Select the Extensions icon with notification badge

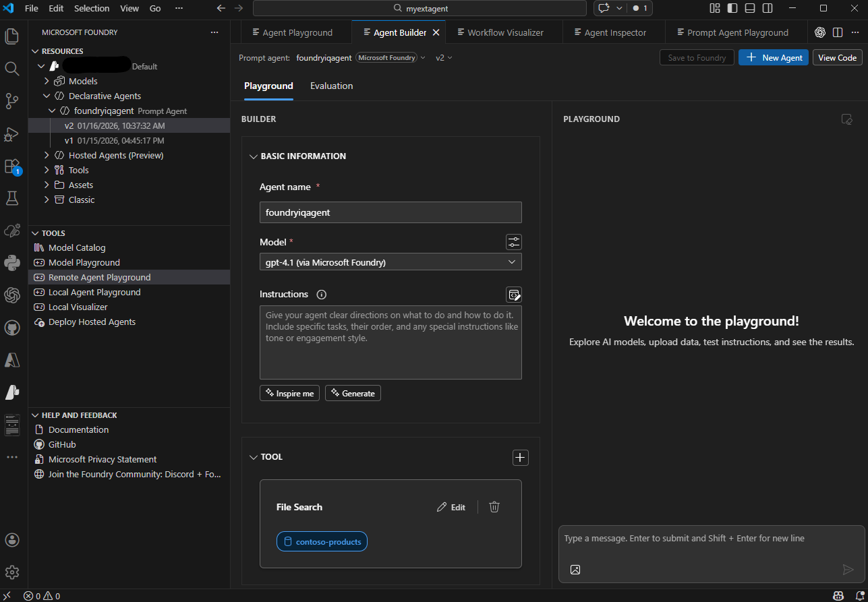click(x=11, y=166)
